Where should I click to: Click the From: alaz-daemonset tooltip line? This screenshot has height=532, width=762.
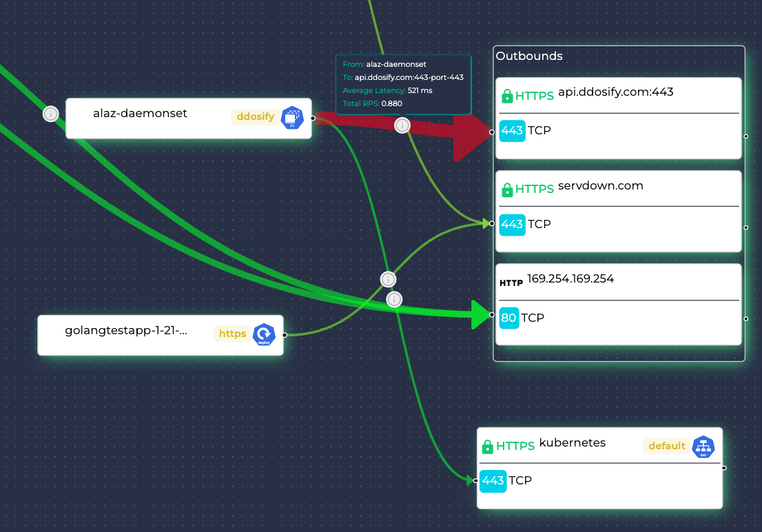(384, 64)
